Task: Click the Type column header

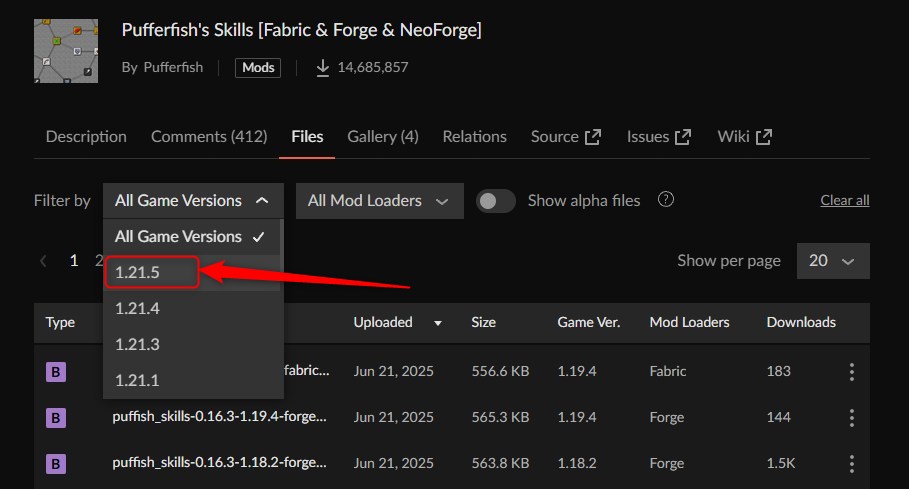Action: pos(60,322)
